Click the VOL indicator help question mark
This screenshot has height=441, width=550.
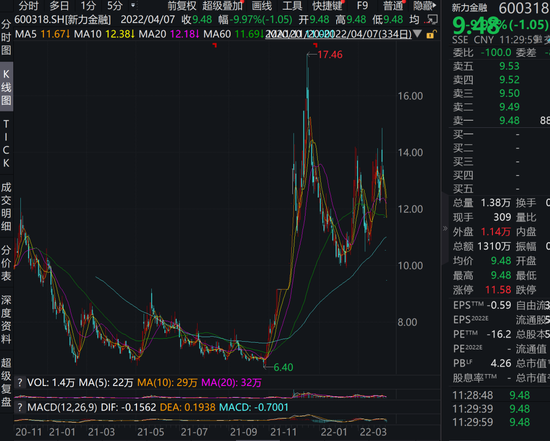pyautogui.click(x=20, y=382)
